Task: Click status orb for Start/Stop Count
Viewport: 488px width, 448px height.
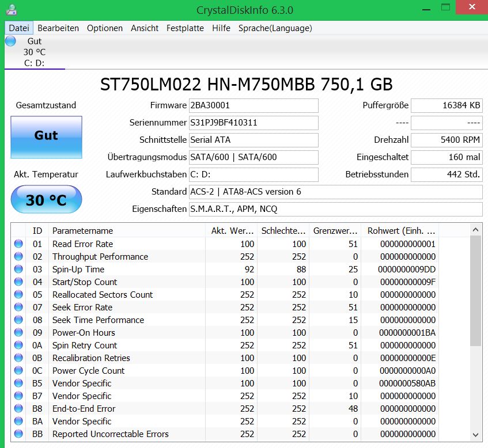Action: 18,282
